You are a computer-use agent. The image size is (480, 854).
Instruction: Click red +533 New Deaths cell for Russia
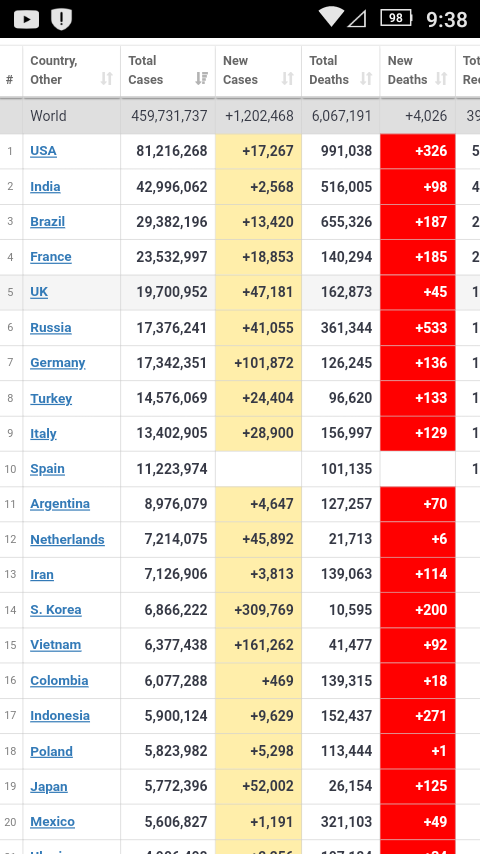418,328
